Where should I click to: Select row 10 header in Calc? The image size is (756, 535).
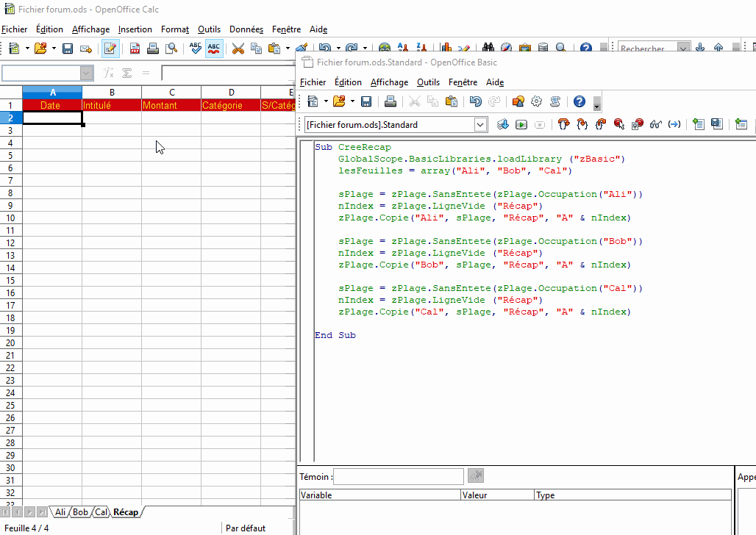pos(10,218)
